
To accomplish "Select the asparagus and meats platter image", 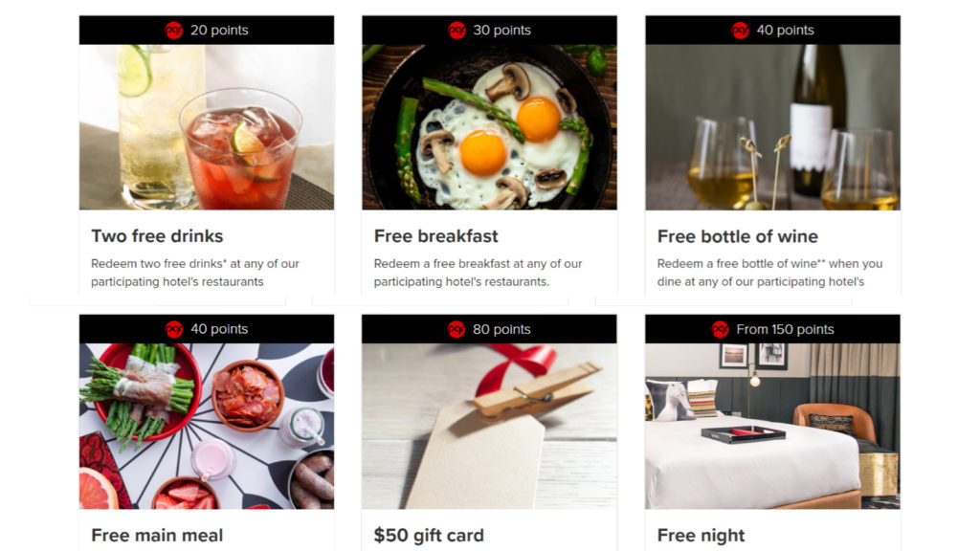I will coord(207,426).
